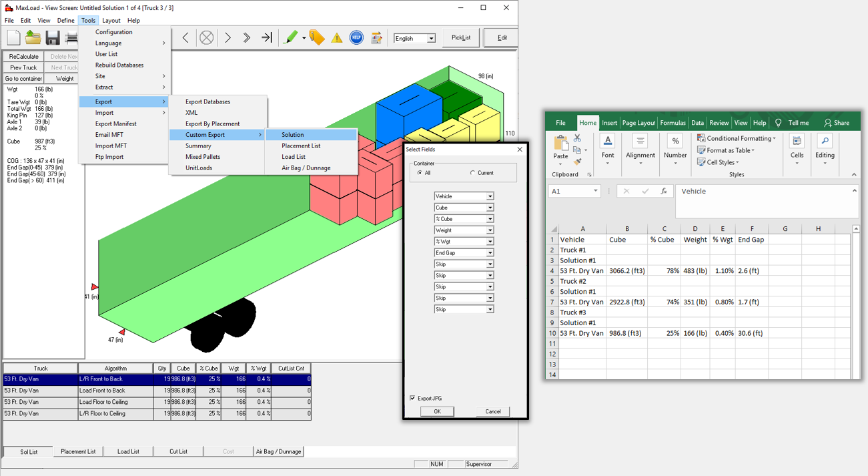Click the Format Painter brush icon

(577, 162)
